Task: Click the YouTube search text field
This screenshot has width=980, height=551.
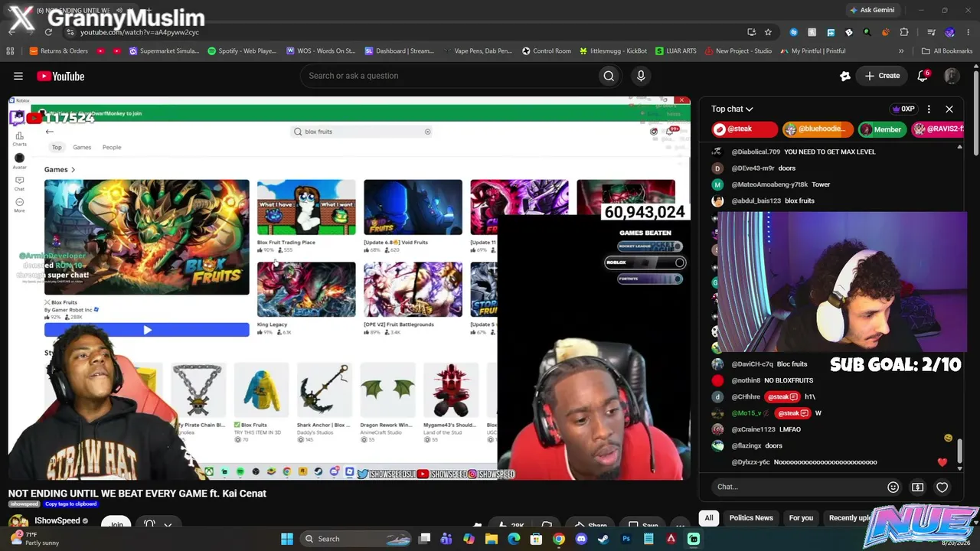Action: click(x=449, y=76)
